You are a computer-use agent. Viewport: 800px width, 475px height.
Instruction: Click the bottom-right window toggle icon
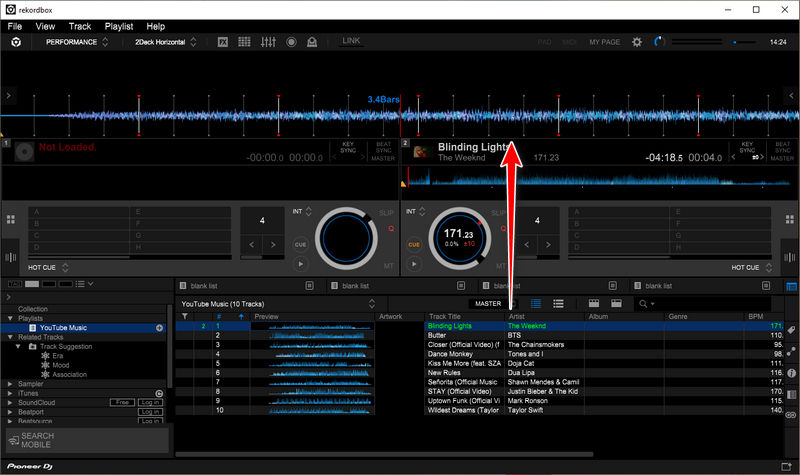[786, 466]
